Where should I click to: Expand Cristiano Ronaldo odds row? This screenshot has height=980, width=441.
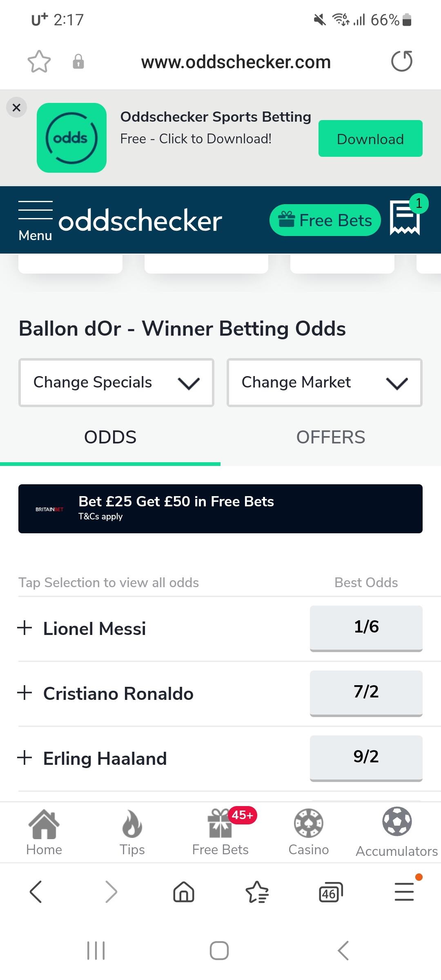tap(25, 693)
